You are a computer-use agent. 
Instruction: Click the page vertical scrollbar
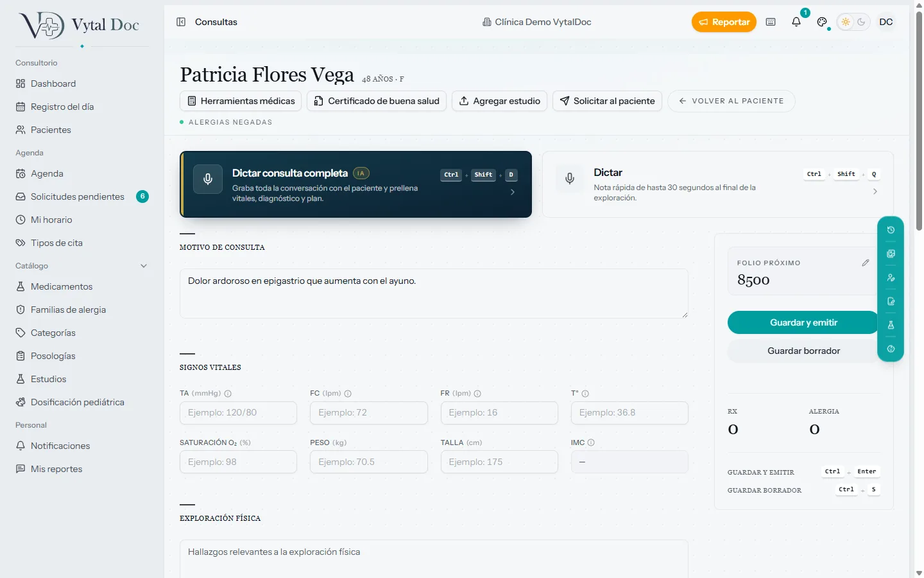click(x=919, y=122)
